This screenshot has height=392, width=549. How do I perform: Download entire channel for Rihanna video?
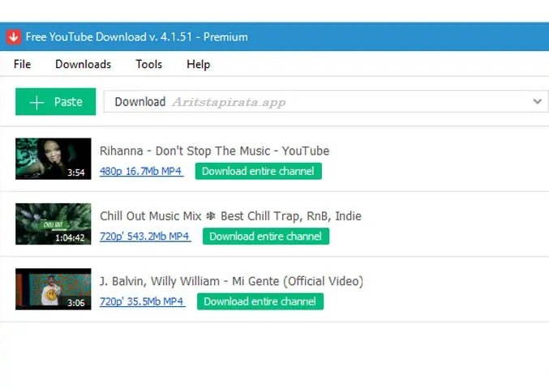click(259, 171)
